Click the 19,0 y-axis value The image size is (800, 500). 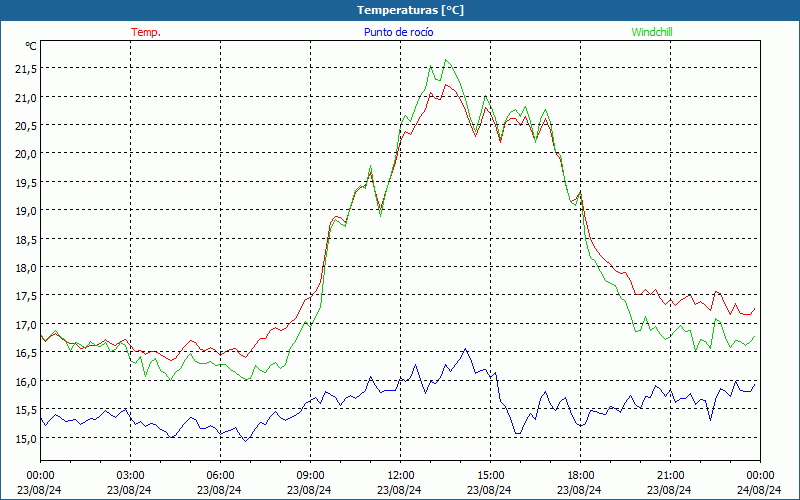click(26, 211)
